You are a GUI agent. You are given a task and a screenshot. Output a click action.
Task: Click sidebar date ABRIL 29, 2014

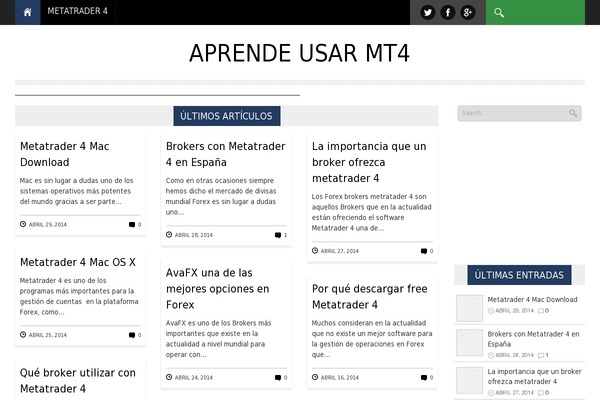tap(514, 311)
